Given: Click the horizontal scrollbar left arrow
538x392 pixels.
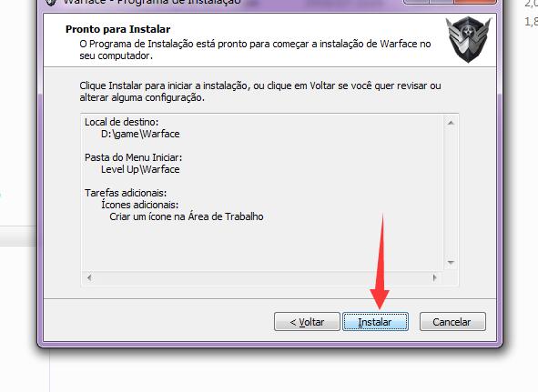Looking at the screenshot, I should (x=89, y=277).
